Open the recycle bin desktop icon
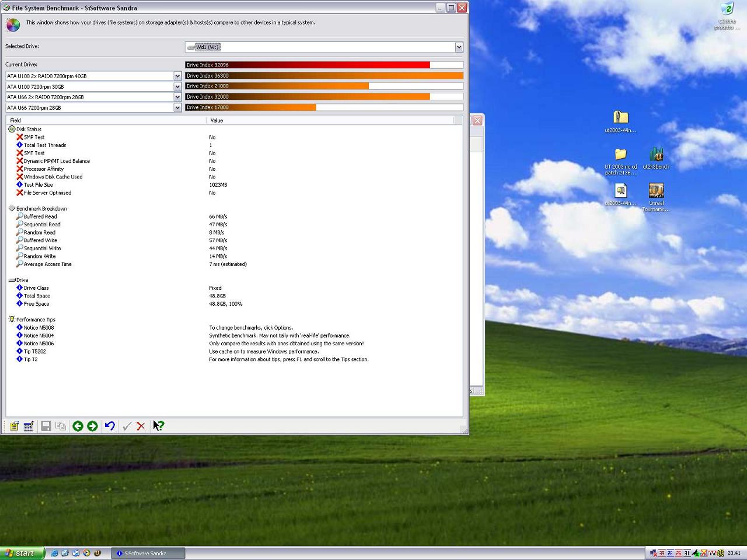Image resolution: width=747 pixels, height=560 pixels. point(727,16)
